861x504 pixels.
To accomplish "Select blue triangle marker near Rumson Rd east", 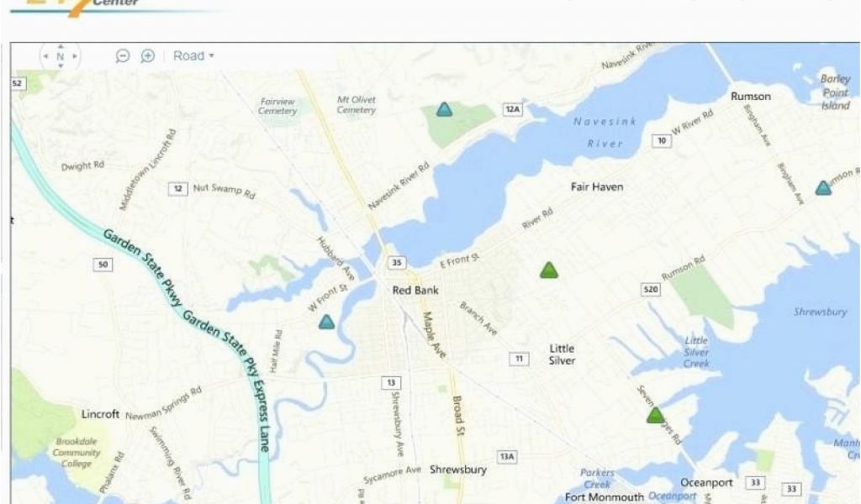I will 822,188.
